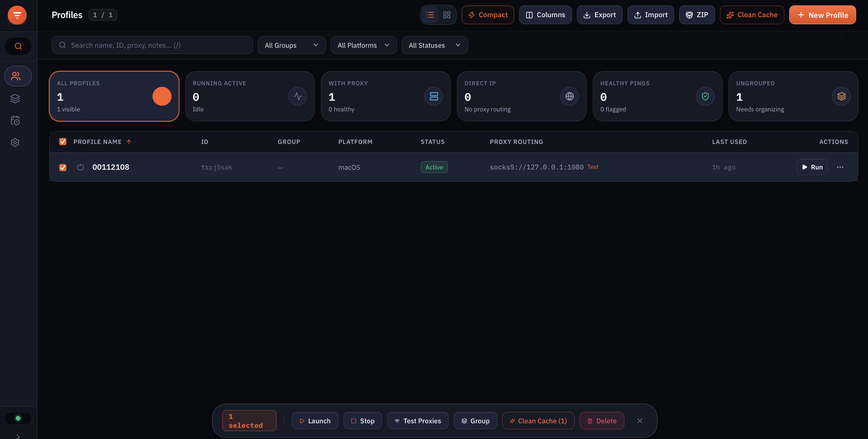Click Clean Cache (1) in bulk bar
Image resolution: width=868 pixels, height=439 pixels.
pyautogui.click(x=538, y=421)
